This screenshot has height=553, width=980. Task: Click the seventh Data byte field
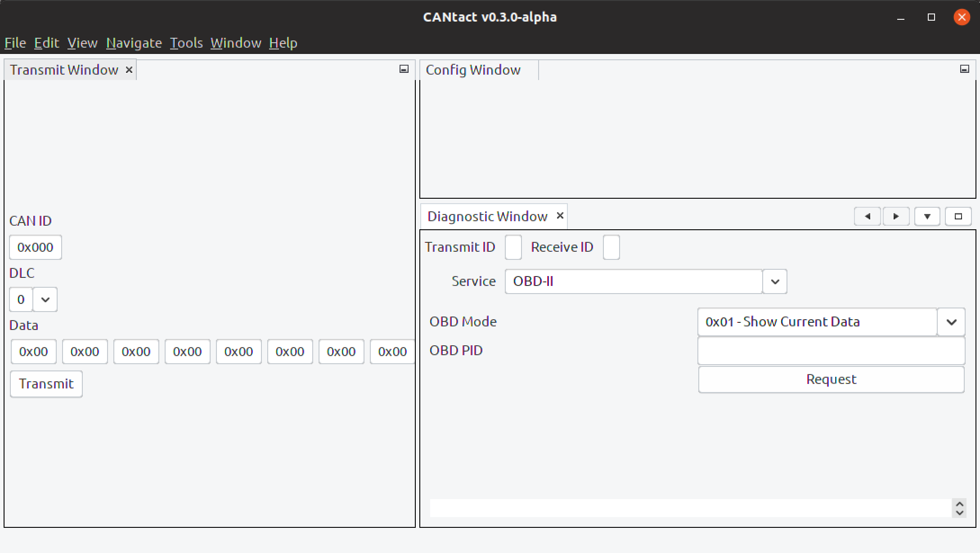342,352
